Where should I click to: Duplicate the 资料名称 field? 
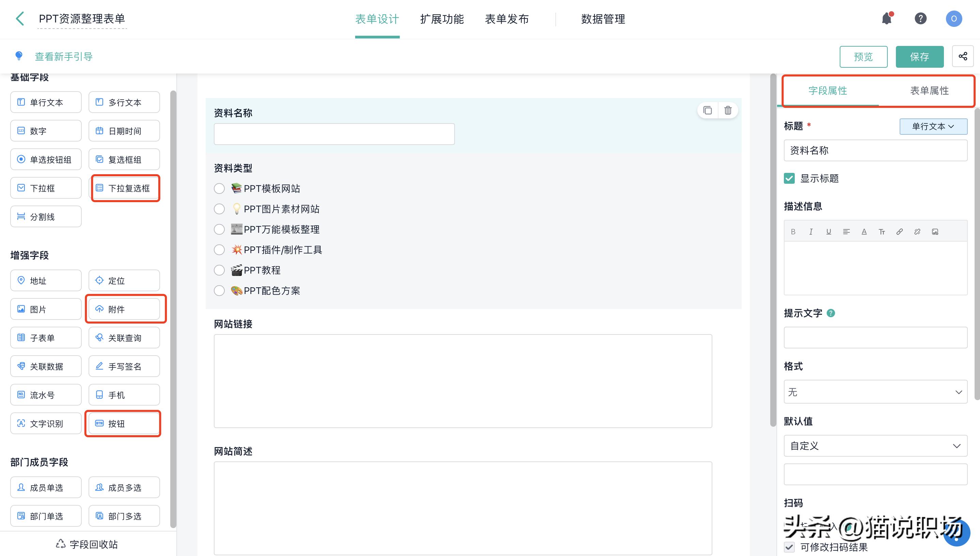coord(707,110)
